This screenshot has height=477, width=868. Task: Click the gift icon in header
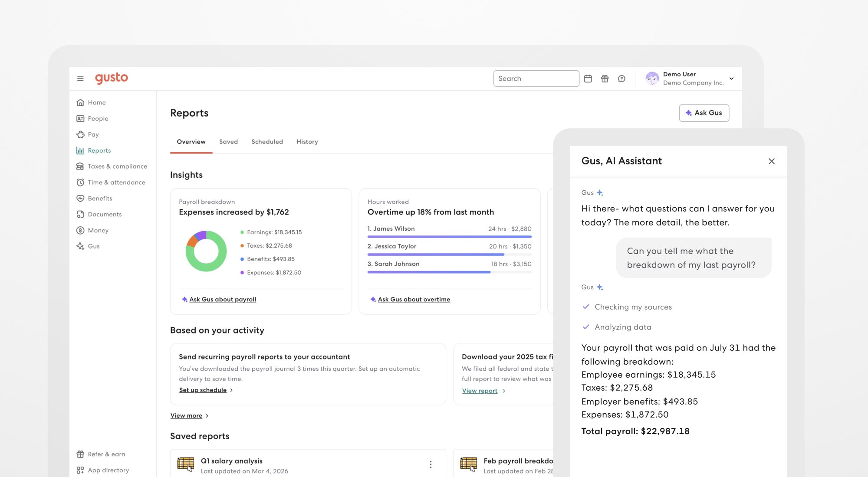605,78
